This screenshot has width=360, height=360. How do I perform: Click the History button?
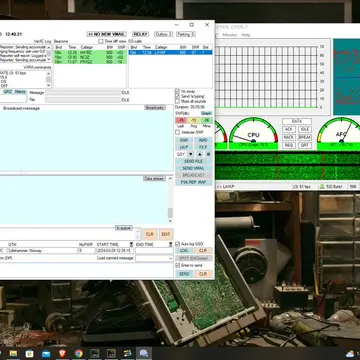click(20, 91)
